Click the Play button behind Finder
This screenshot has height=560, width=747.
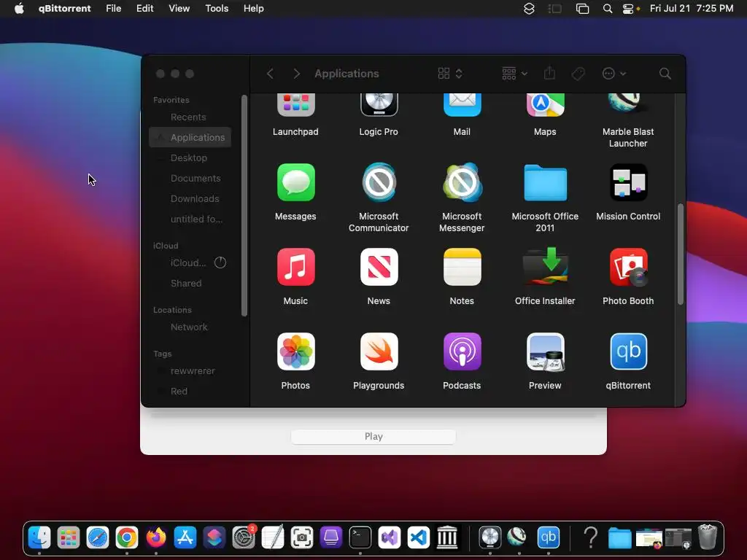373,437
